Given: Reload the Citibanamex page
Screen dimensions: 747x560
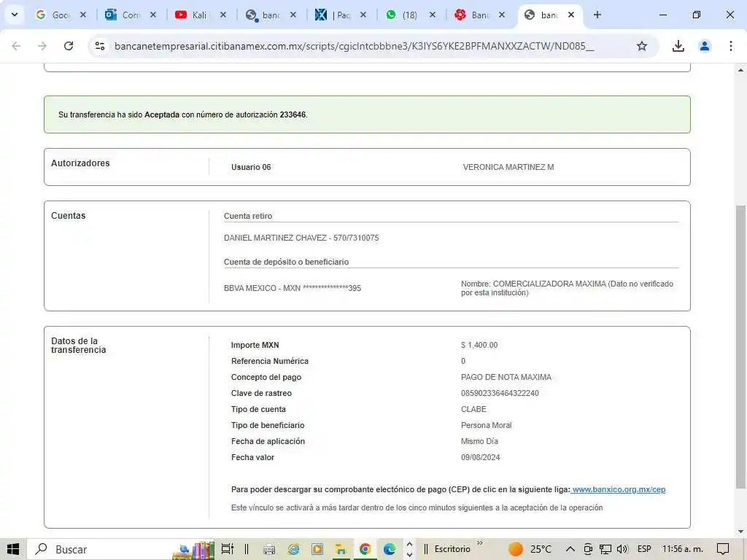Looking at the screenshot, I should [x=69, y=46].
